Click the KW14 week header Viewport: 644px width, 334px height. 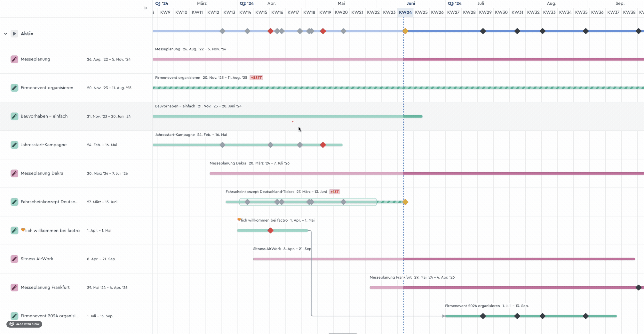pyautogui.click(x=245, y=12)
